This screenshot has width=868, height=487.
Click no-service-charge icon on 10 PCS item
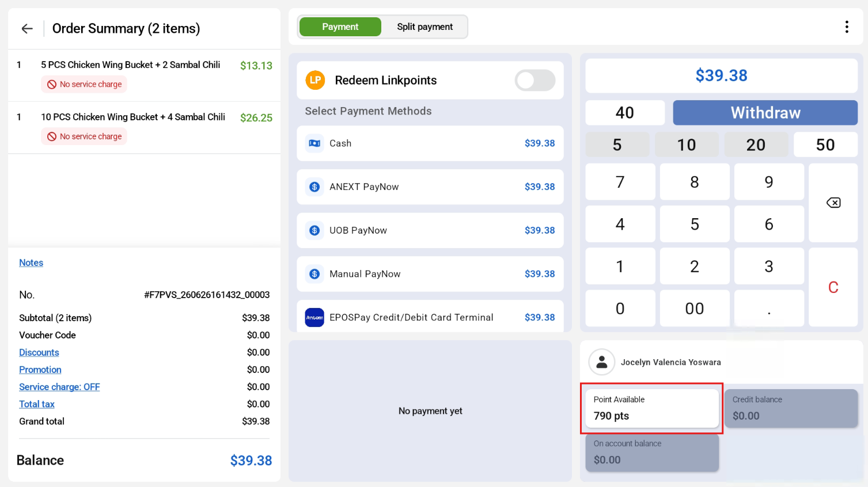(52, 136)
